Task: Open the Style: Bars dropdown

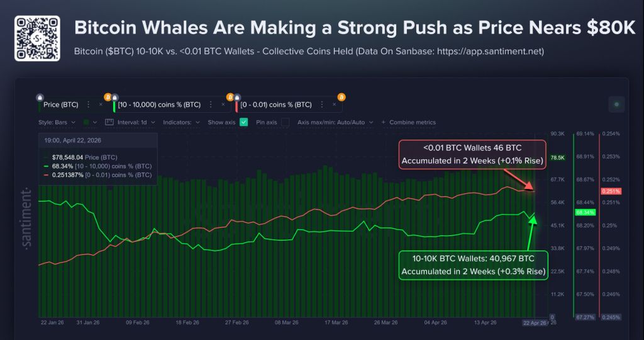Action: click(57, 122)
